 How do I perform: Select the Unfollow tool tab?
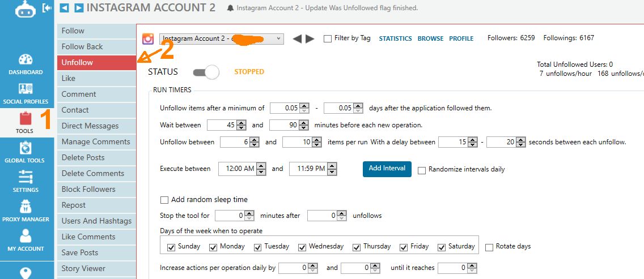pyautogui.click(x=96, y=63)
